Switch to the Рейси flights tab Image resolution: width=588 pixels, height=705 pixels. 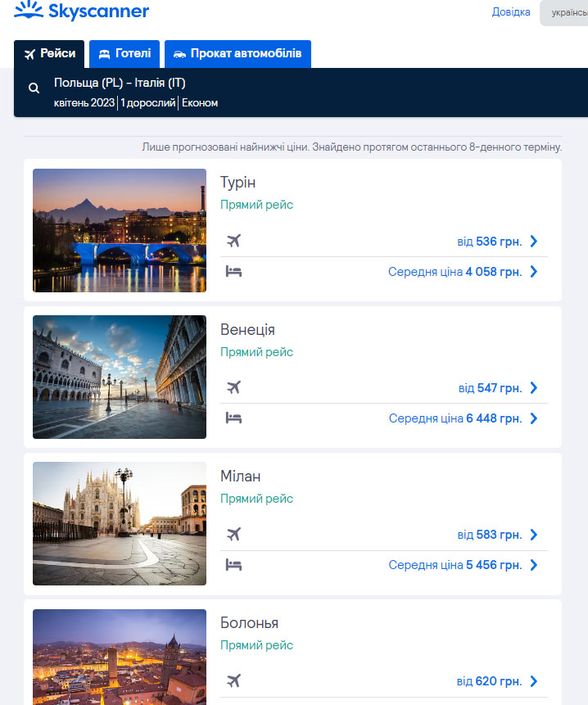(49, 54)
